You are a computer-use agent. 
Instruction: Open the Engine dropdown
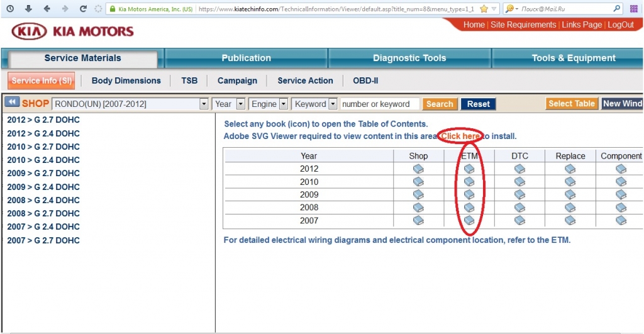284,104
